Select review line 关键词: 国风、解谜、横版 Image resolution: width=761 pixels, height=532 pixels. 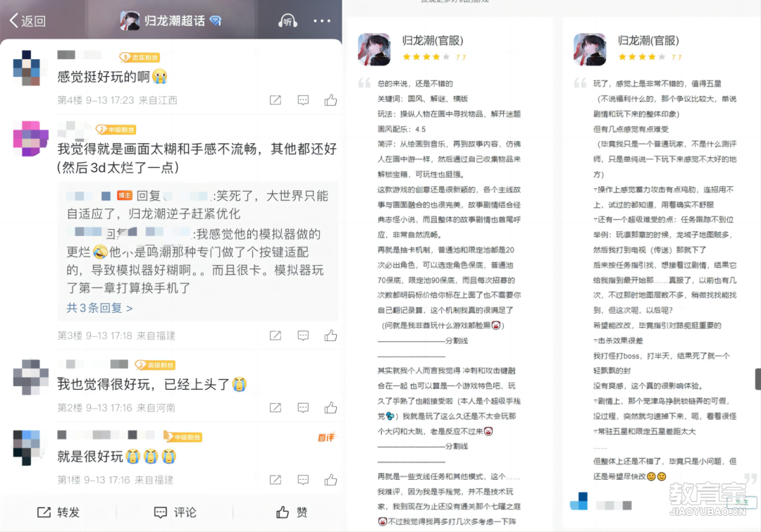click(423, 99)
